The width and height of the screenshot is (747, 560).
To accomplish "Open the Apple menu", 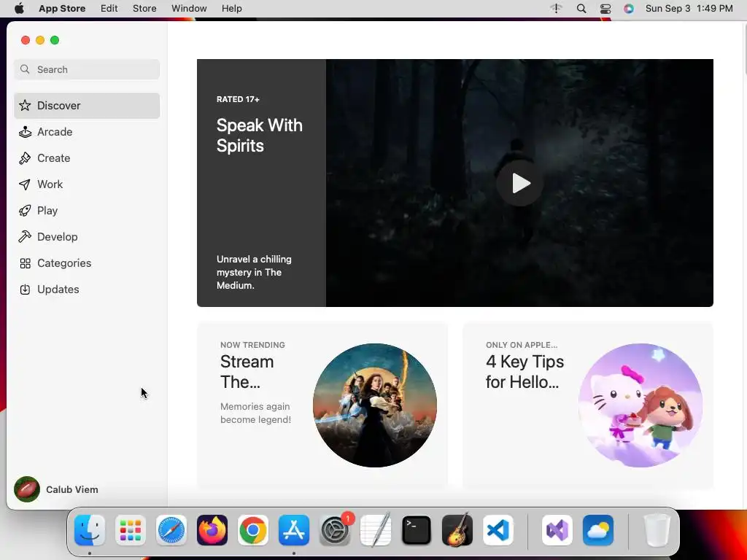I will (x=19, y=9).
